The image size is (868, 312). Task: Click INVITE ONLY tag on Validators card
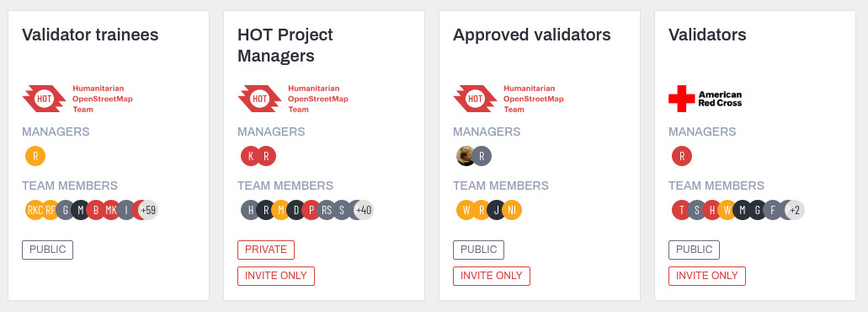pyautogui.click(x=707, y=276)
